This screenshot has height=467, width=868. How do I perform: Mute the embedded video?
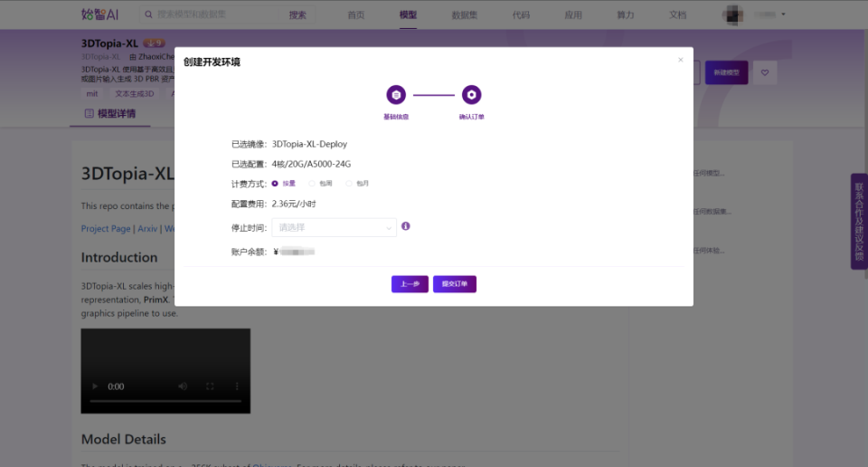pos(183,386)
